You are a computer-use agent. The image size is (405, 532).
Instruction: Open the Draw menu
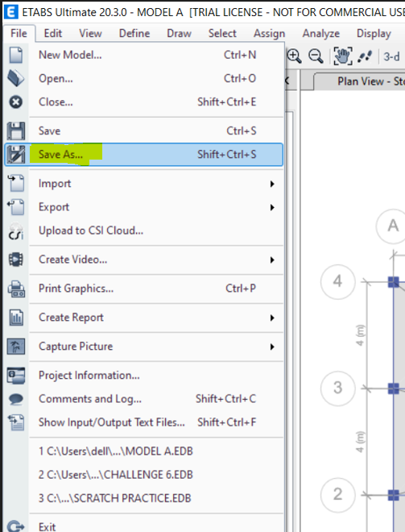(x=179, y=33)
